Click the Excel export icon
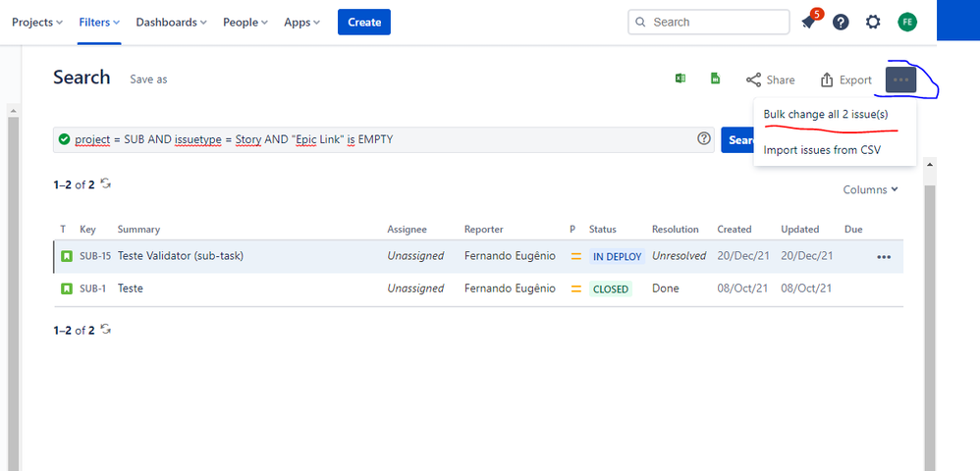Screen dimensions: 980x471 pyautogui.click(x=681, y=78)
